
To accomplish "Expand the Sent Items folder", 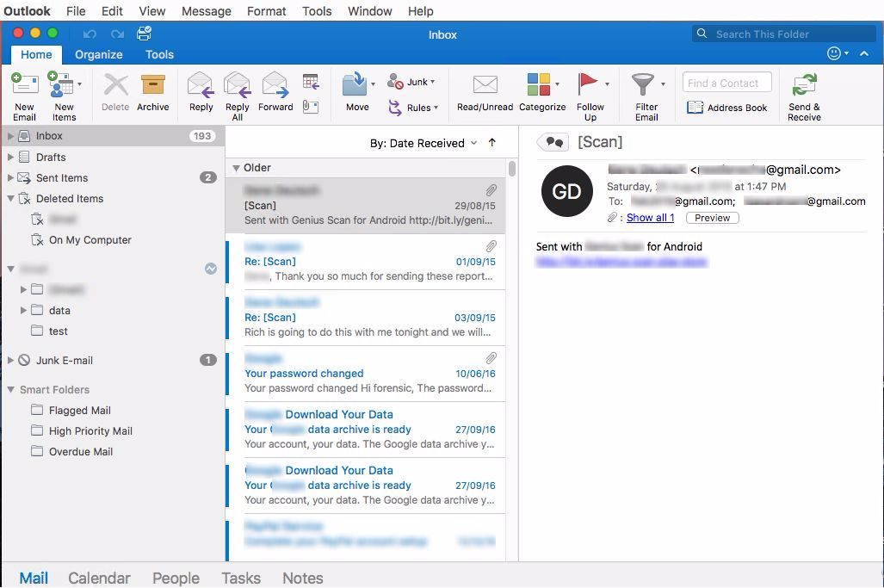I will [10, 177].
